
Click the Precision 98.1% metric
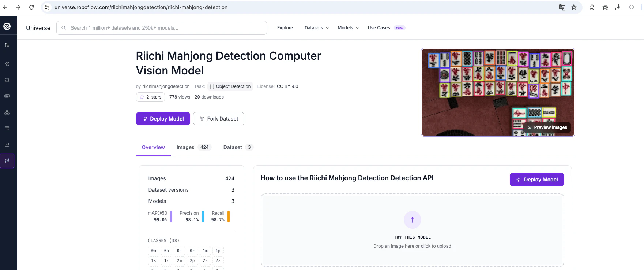click(x=192, y=217)
